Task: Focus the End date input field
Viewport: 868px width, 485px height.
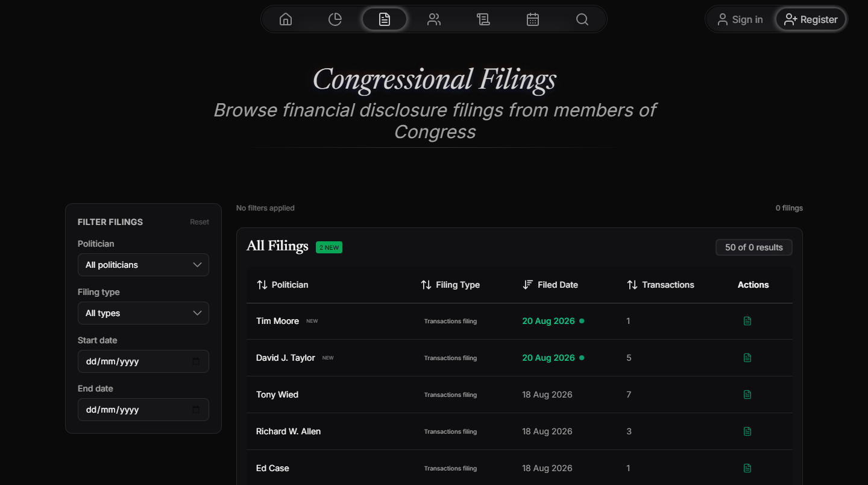Action: point(143,410)
